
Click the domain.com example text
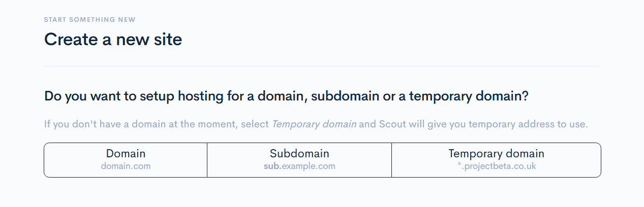click(x=126, y=166)
